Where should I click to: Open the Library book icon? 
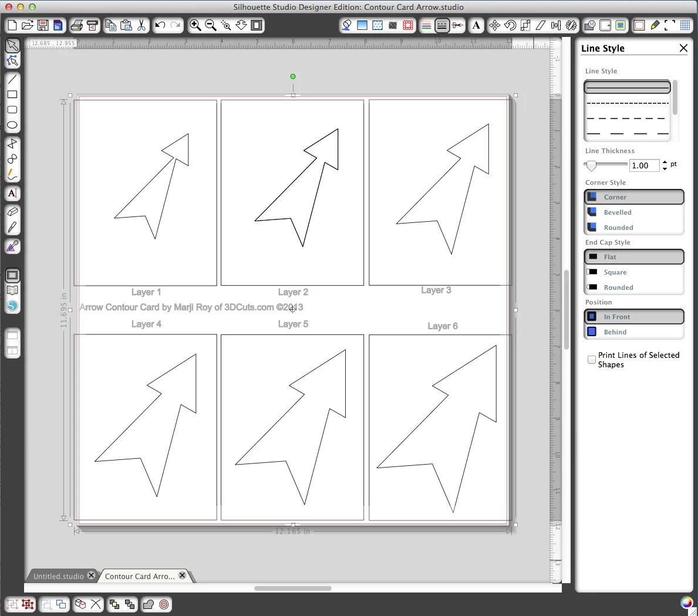click(x=12, y=290)
